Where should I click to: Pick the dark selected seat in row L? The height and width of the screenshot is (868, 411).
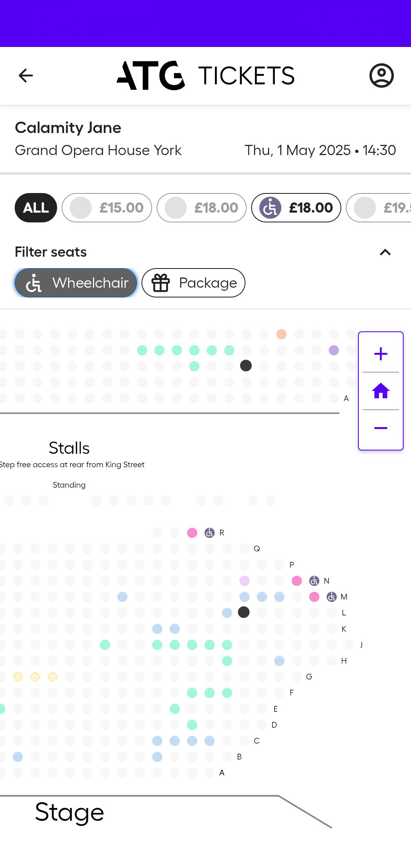pyautogui.click(x=243, y=612)
